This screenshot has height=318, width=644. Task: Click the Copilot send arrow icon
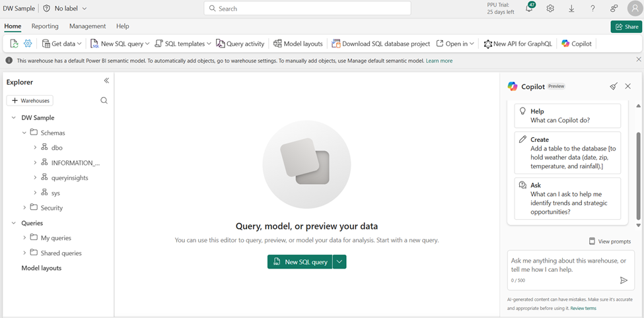coord(624,280)
